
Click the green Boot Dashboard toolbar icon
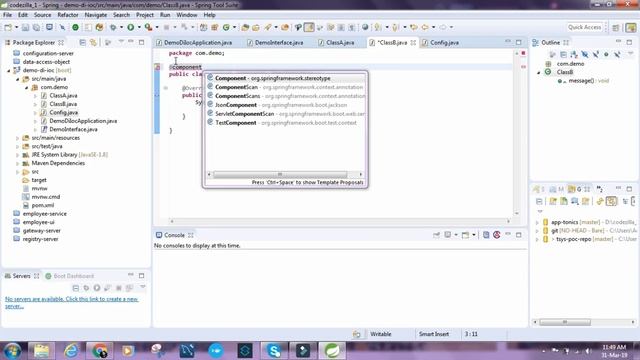[76, 27]
